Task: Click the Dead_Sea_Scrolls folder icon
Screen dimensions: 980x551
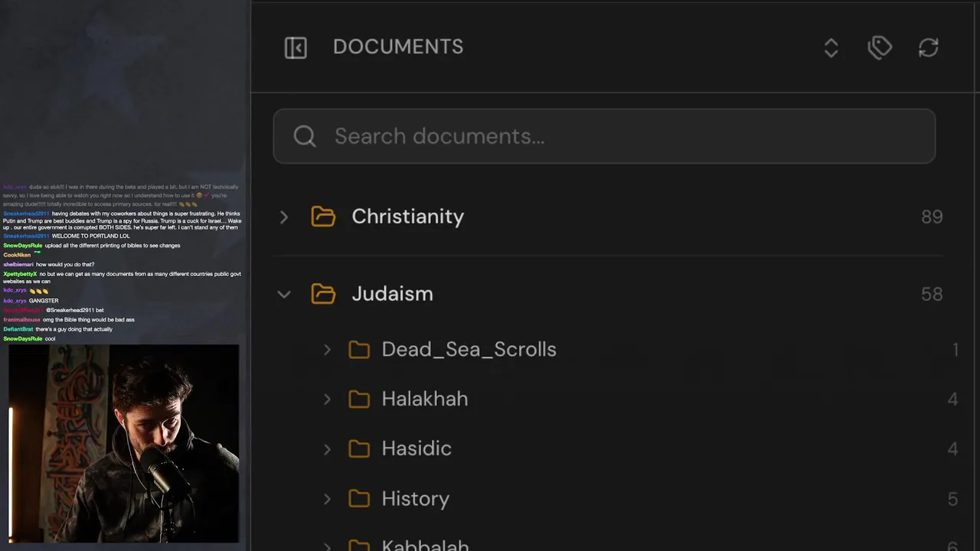Action: point(359,350)
